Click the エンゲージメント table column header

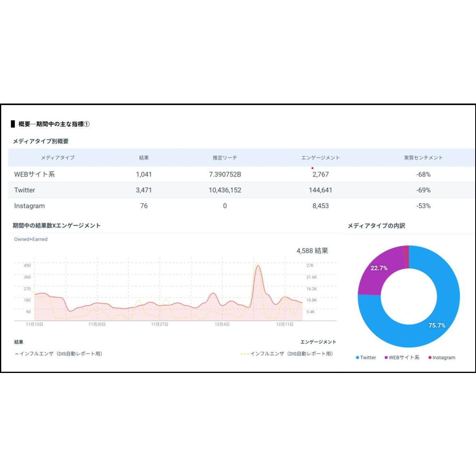pos(320,158)
